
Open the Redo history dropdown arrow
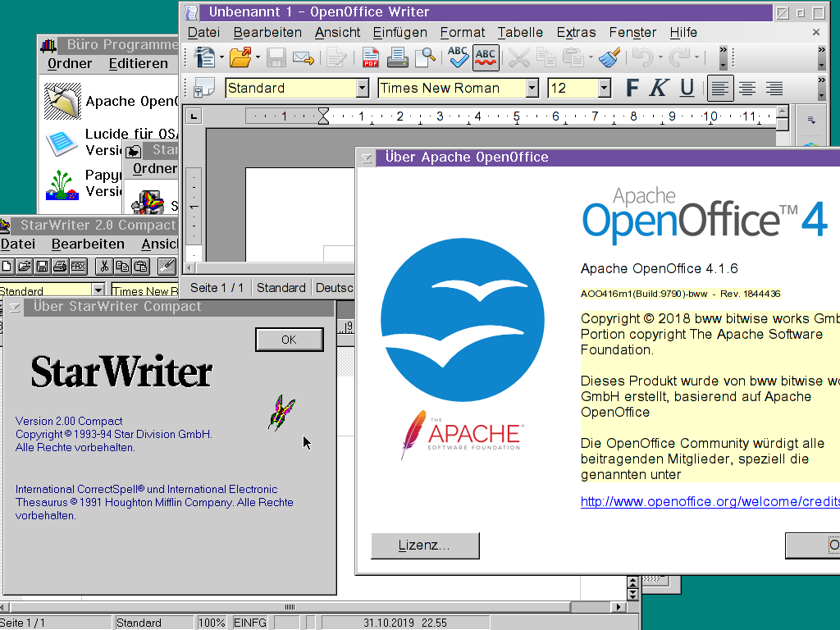[696, 57]
